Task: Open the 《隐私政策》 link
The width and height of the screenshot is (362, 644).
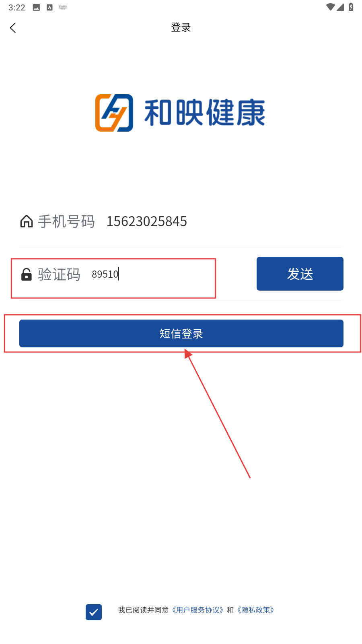Action: [255, 610]
